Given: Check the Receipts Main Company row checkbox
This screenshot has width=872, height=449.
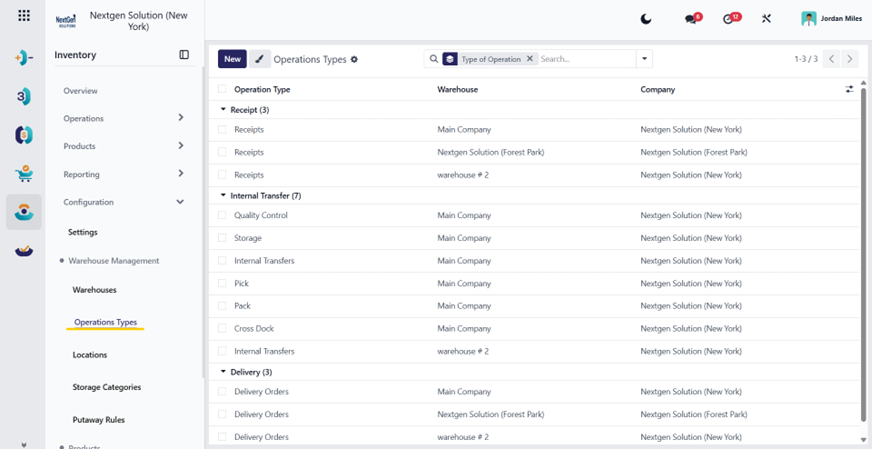Looking at the screenshot, I should click(x=222, y=129).
